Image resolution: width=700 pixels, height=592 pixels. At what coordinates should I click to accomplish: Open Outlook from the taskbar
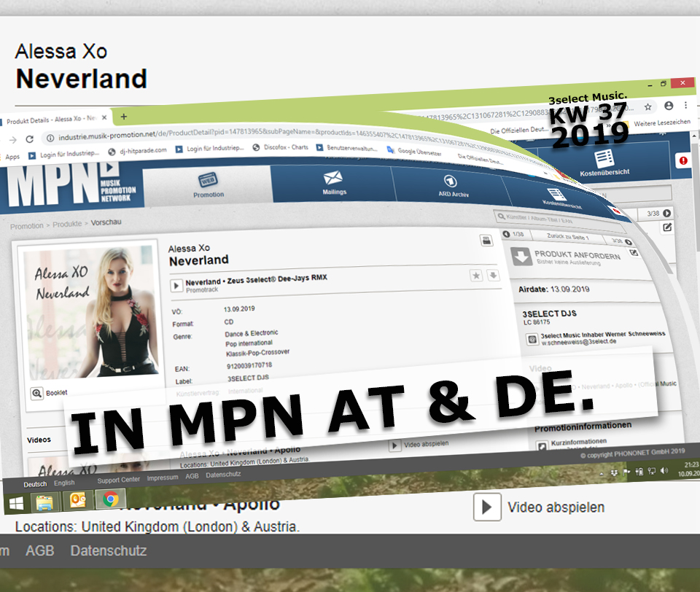point(78,500)
